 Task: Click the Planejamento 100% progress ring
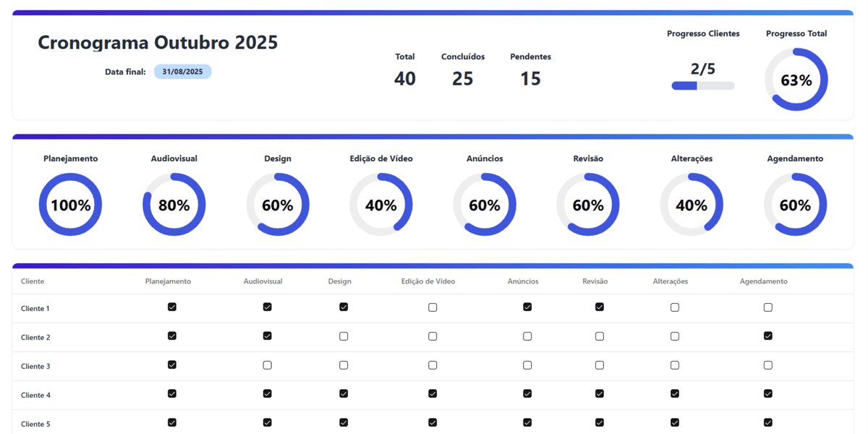[70, 205]
